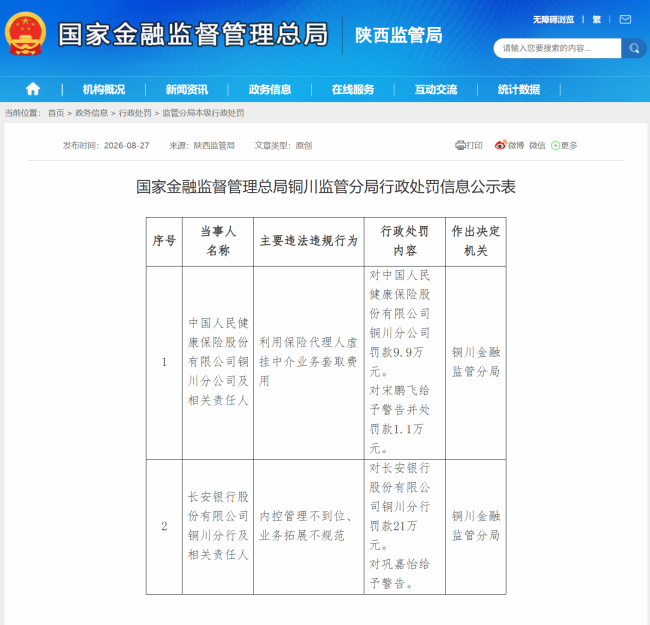Open the 在线服务 menu

[x=353, y=90]
